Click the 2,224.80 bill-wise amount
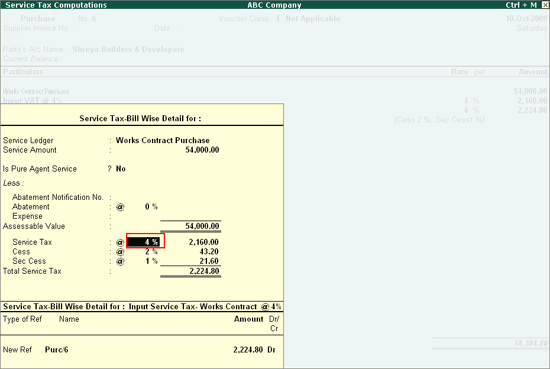Image resolution: width=550 pixels, height=369 pixels. pyautogui.click(x=248, y=350)
